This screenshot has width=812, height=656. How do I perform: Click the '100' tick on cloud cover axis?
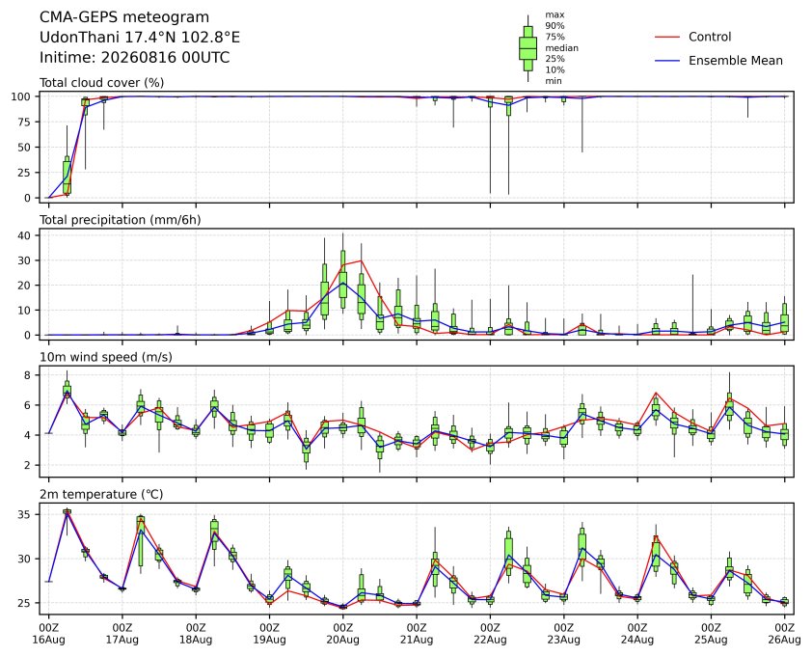pos(21,96)
